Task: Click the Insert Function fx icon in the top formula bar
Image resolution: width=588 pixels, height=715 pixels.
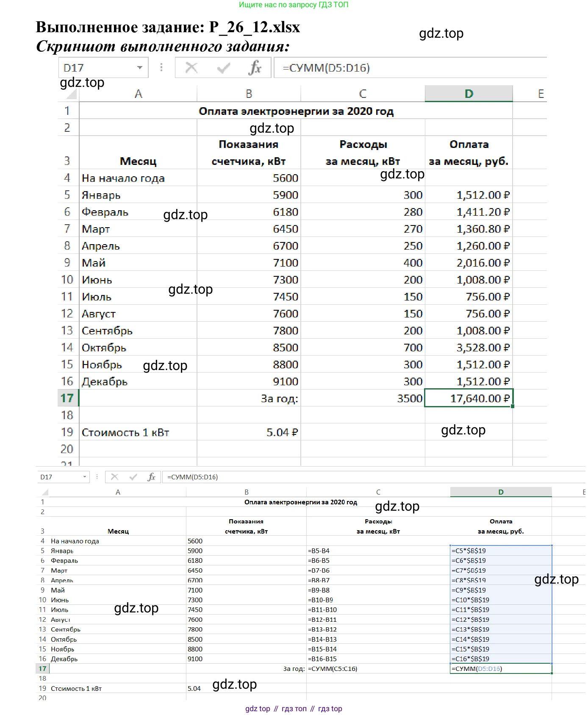Action: click(255, 68)
